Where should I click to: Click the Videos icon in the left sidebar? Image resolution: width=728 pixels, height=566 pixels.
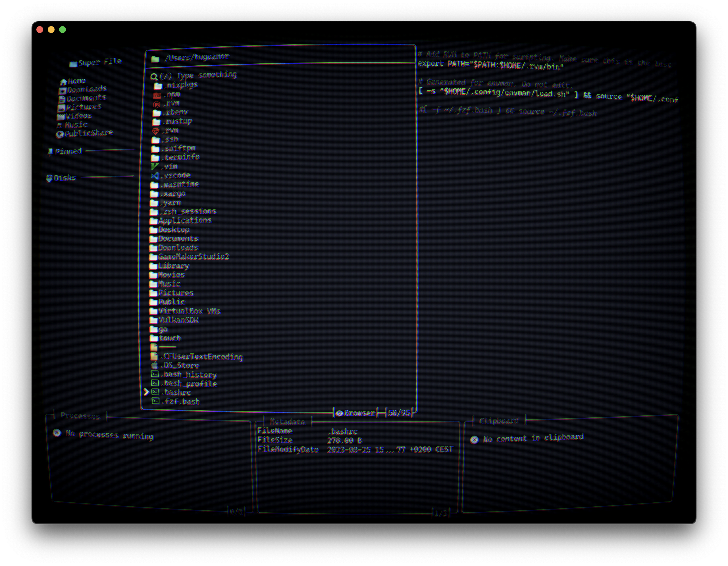pos(60,117)
